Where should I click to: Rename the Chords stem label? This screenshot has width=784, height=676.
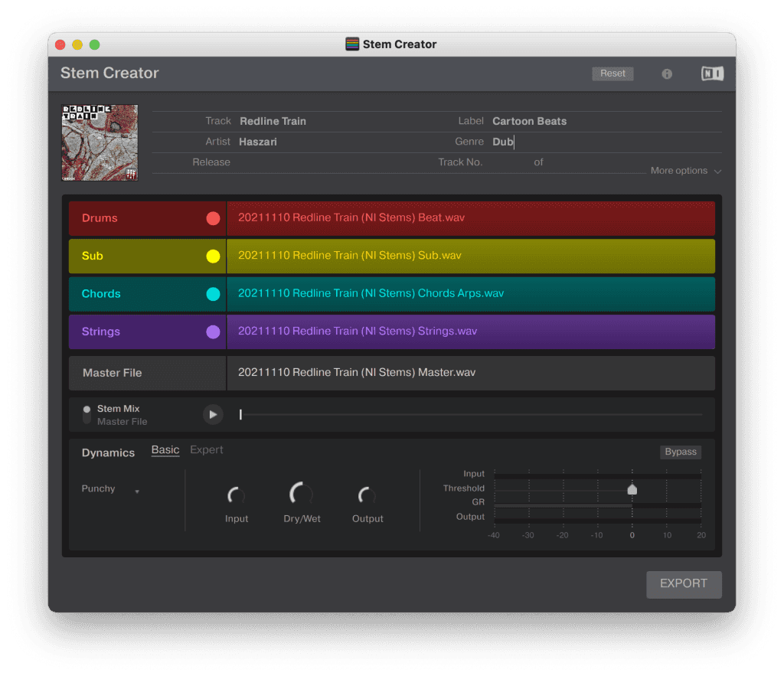pyautogui.click(x=101, y=294)
